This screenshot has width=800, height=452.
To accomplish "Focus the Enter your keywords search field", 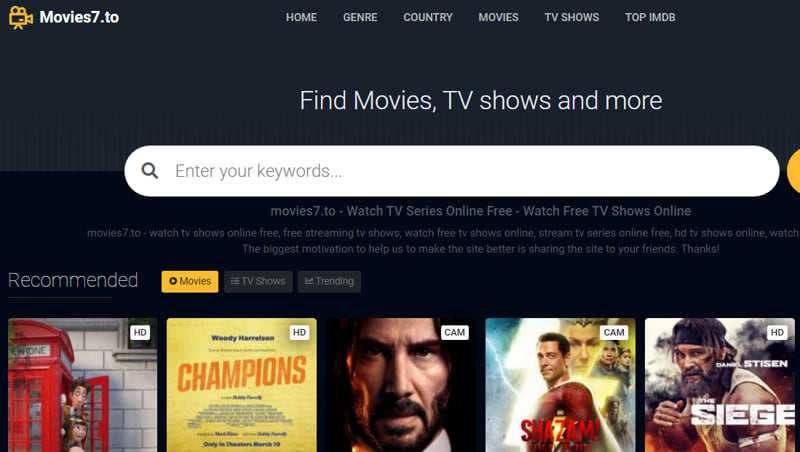I will pyautogui.click(x=452, y=171).
